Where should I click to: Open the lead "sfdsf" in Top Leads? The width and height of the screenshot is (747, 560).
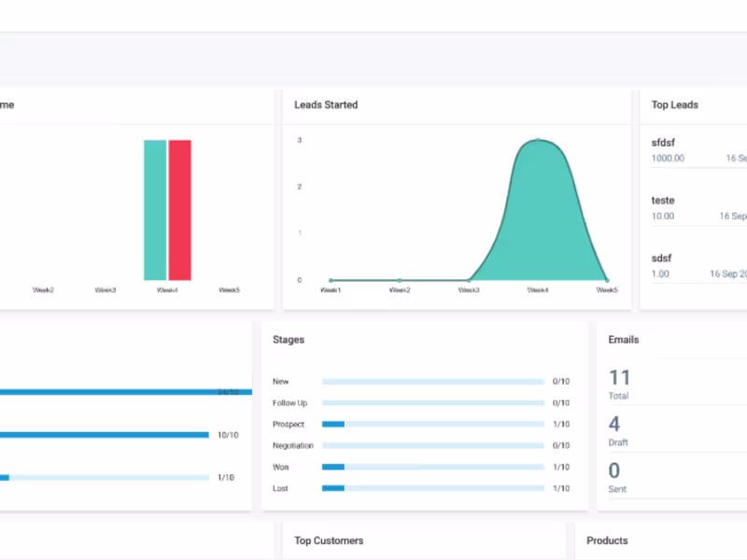coord(663,143)
